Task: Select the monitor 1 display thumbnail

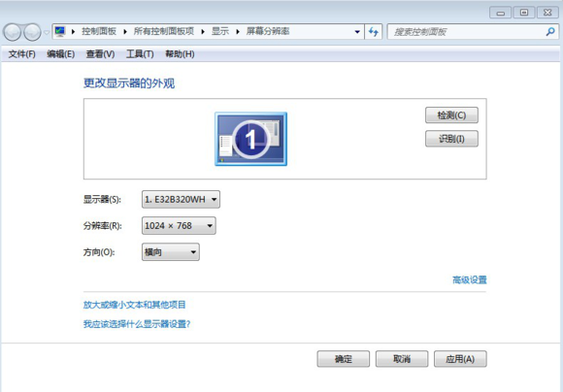Action: click(x=251, y=139)
